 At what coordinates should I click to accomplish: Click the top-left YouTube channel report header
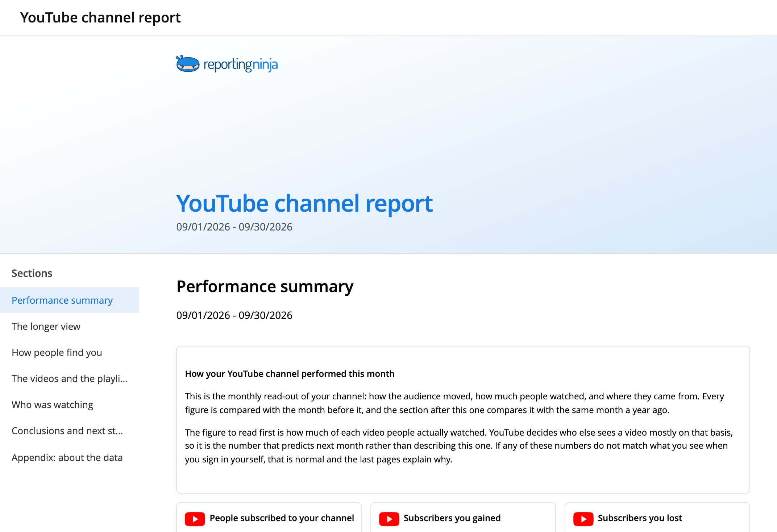(x=100, y=17)
